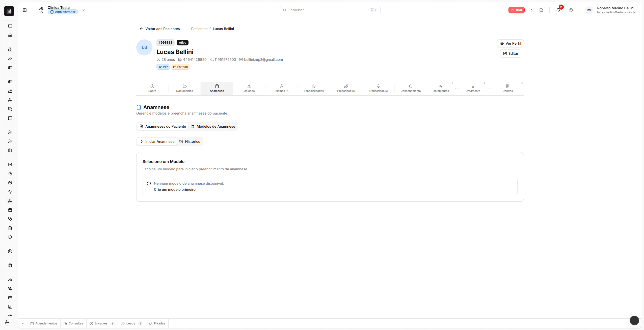The height and width of the screenshot is (330, 644).
Task: Select the stethoscope icon in the sidebar
Action: coord(10,219)
